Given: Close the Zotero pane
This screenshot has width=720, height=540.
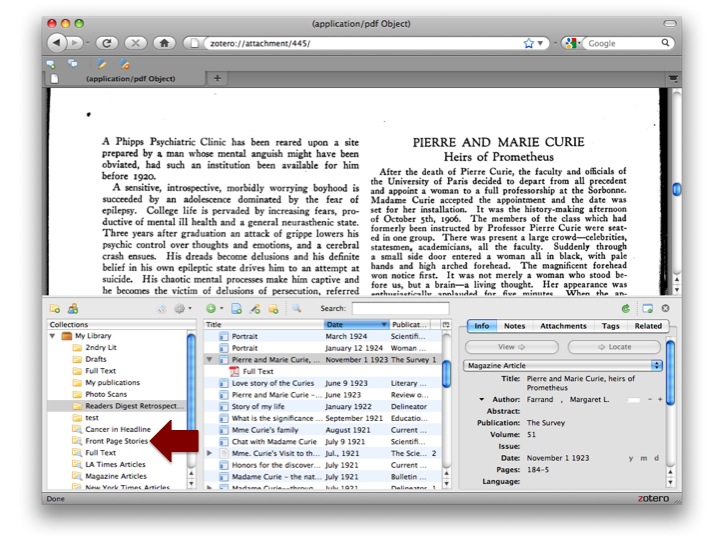Looking at the screenshot, I should point(665,308).
